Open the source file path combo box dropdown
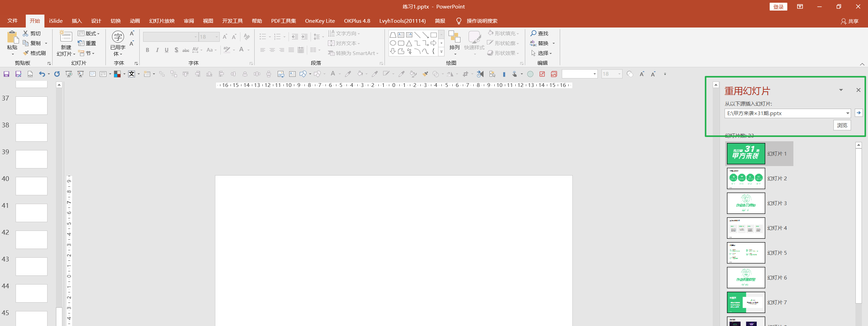Image resolution: width=868 pixels, height=326 pixels. (848, 113)
